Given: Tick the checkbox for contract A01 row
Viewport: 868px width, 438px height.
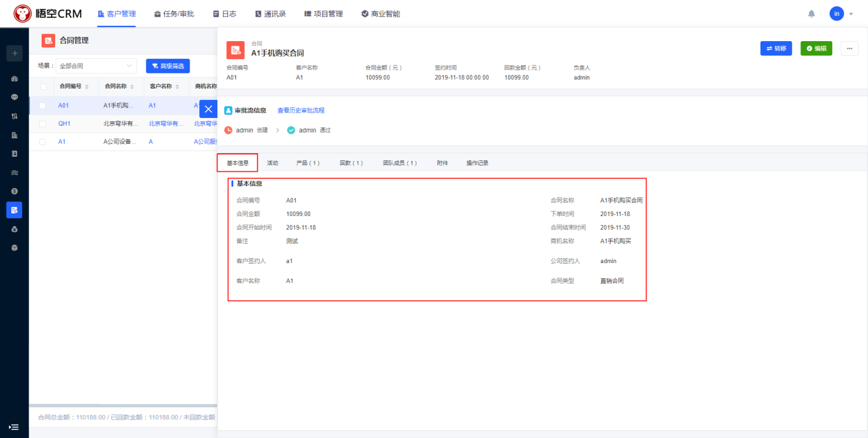Looking at the screenshot, I should (x=42, y=106).
